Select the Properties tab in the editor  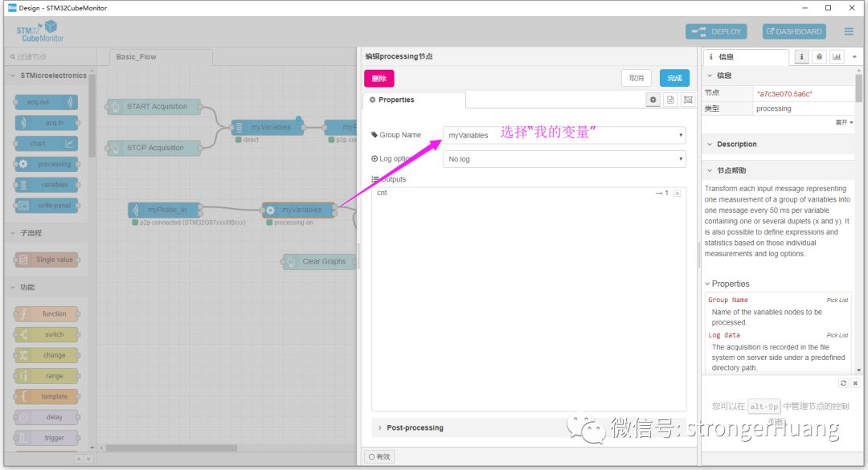pyautogui.click(x=414, y=100)
